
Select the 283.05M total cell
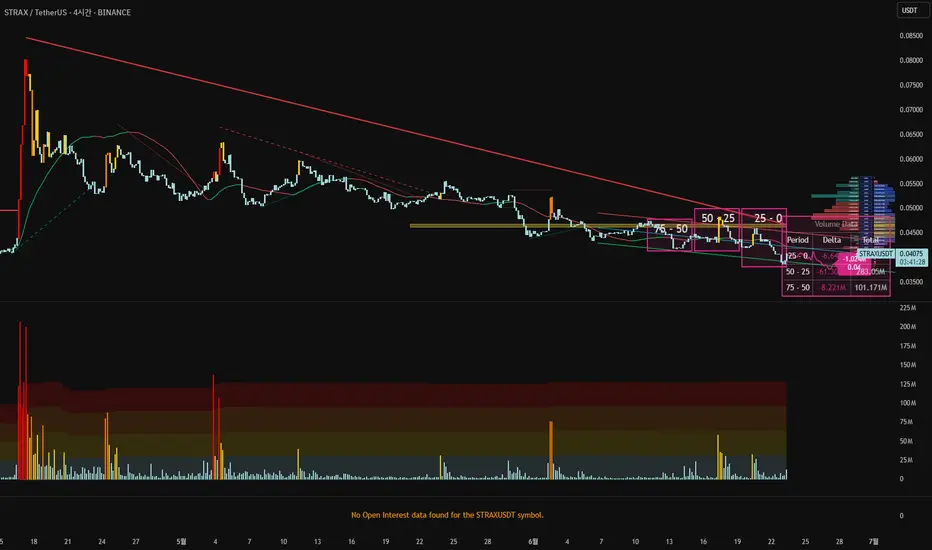[x=871, y=272]
